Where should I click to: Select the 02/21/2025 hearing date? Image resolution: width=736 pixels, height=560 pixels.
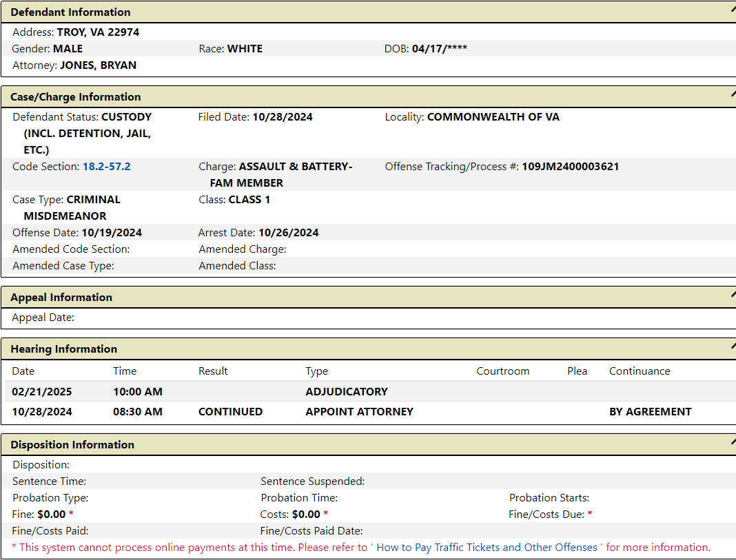click(x=42, y=392)
